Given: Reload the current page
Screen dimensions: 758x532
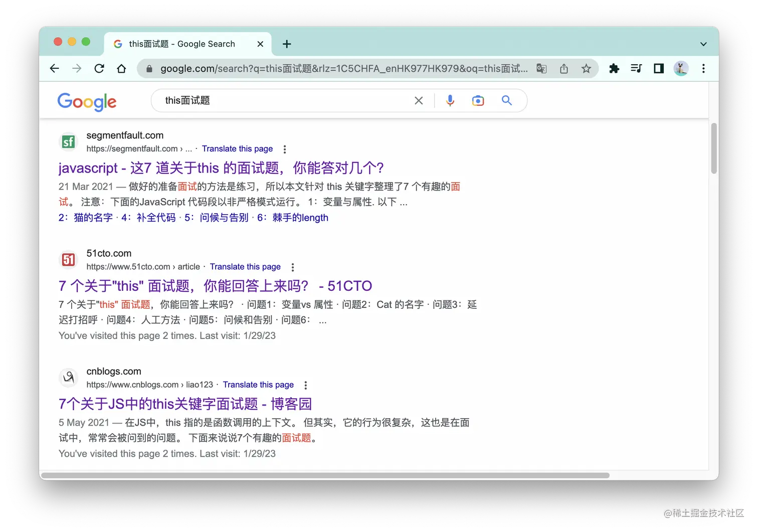Looking at the screenshot, I should point(99,69).
